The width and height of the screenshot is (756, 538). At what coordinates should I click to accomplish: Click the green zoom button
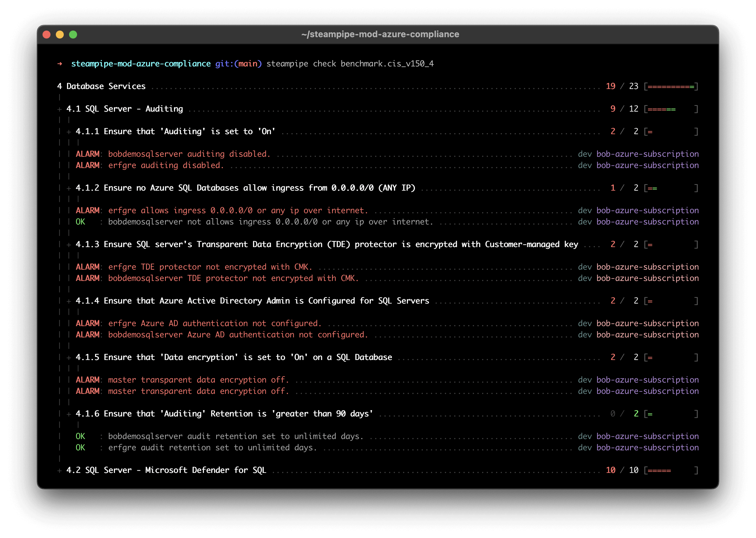coord(73,34)
